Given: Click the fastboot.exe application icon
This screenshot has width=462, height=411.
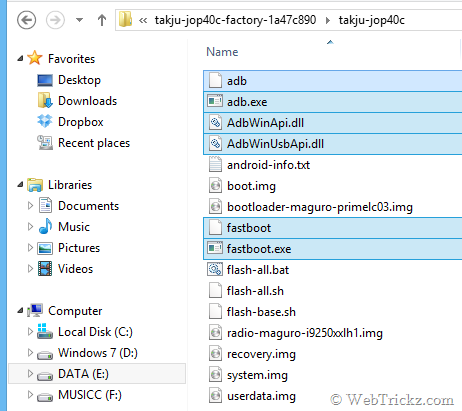Looking at the screenshot, I should pos(215,248).
